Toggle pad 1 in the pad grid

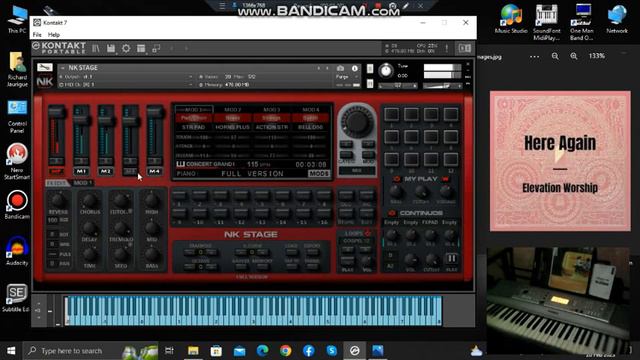point(391,114)
